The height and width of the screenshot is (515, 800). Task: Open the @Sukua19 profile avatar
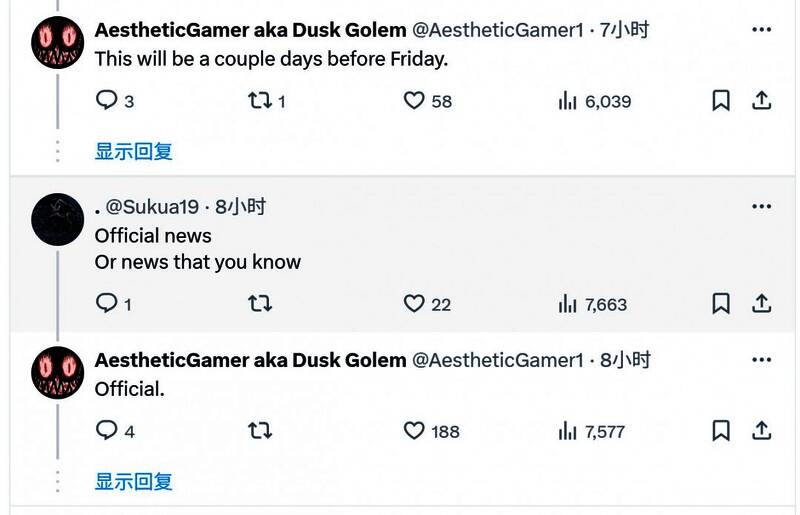pyautogui.click(x=57, y=220)
